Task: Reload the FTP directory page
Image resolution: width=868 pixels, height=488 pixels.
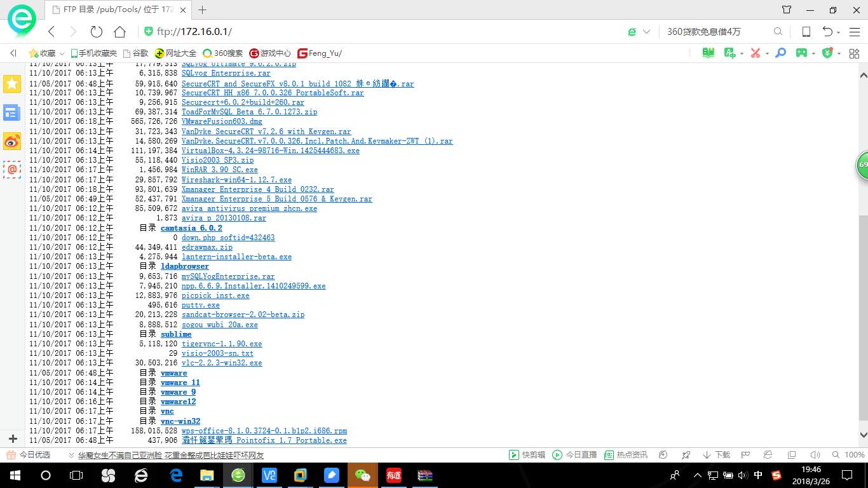Action: [x=96, y=32]
